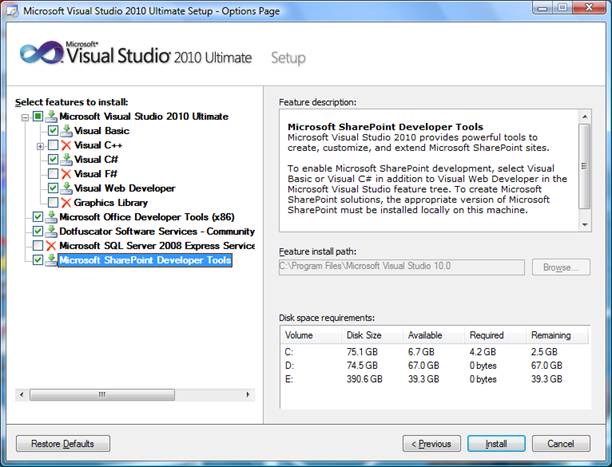
Task: Click the Restore Defaults button
Action: [x=63, y=444]
